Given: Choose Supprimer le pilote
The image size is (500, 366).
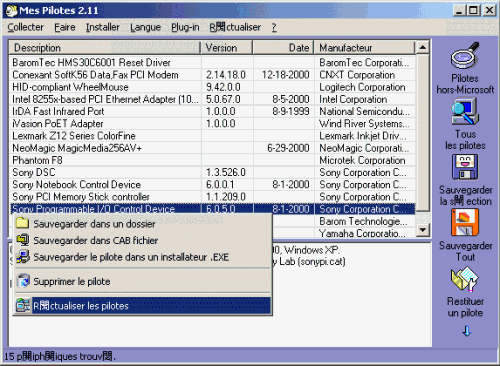Looking at the screenshot, I should tap(143, 281).
